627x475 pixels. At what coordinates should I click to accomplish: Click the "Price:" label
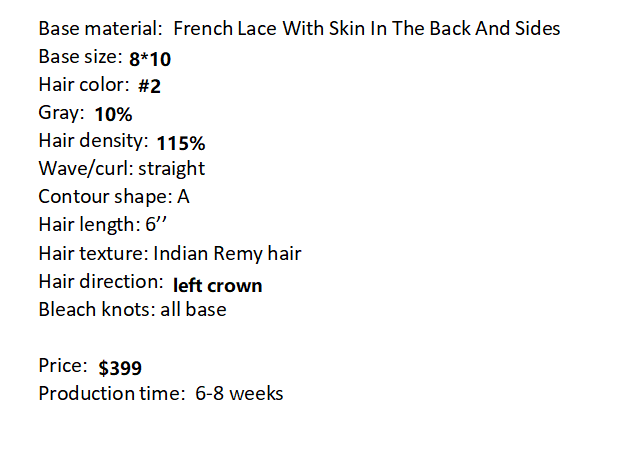click(63, 365)
